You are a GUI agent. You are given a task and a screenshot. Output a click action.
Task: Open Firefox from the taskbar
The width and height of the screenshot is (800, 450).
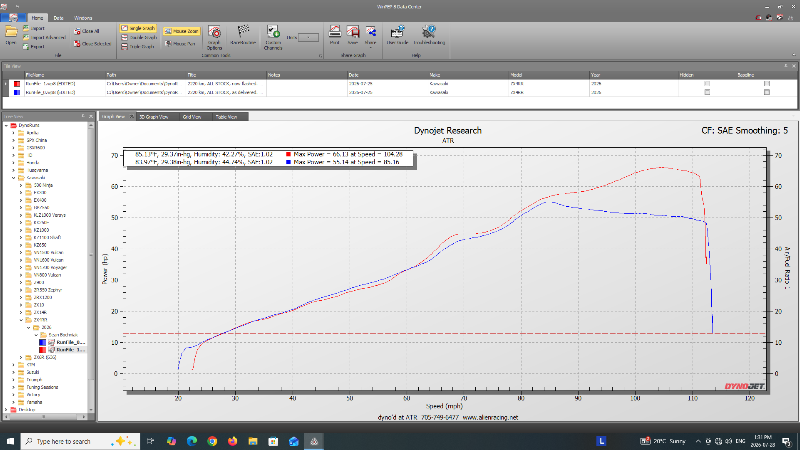(233, 441)
